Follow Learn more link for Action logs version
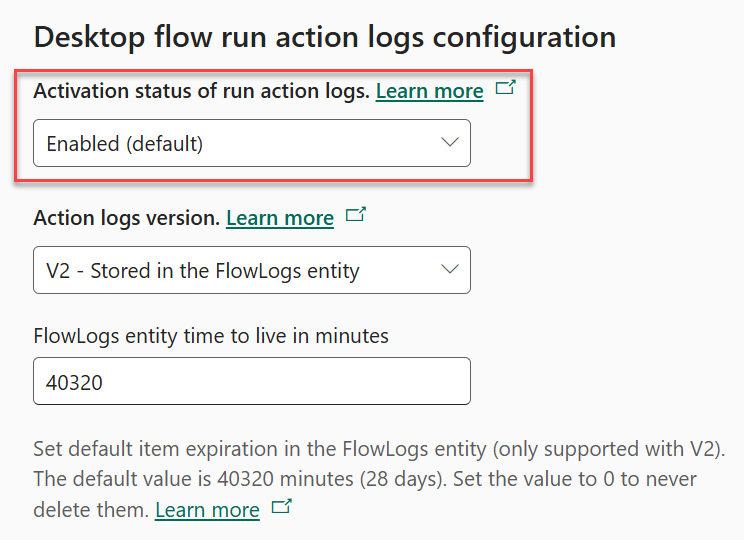 pyautogui.click(x=280, y=218)
